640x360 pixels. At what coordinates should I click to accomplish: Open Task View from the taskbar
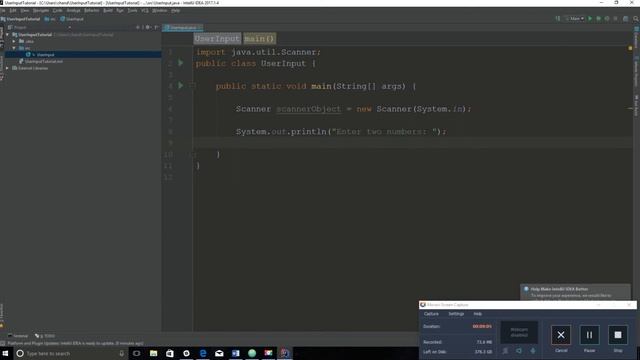pyautogui.click(x=136, y=353)
